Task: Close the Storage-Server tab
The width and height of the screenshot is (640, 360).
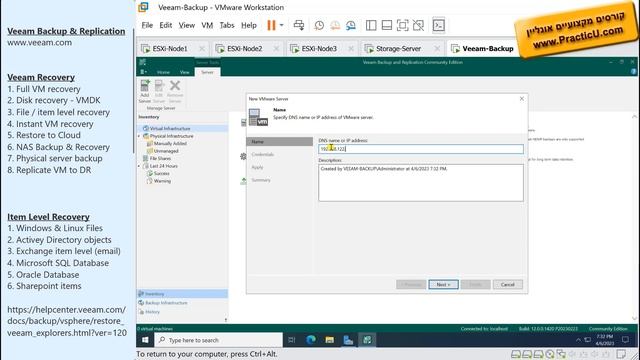Action: (x=437, y=49)
